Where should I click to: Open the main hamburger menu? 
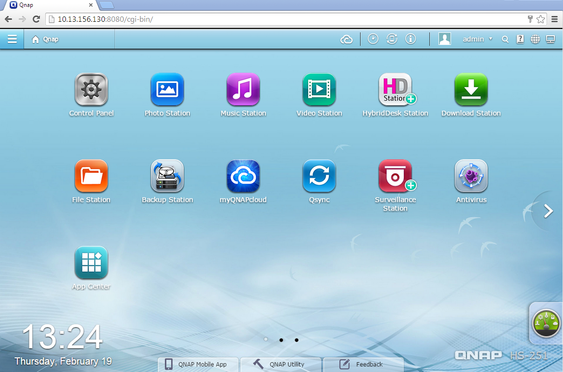coord(12,39)
